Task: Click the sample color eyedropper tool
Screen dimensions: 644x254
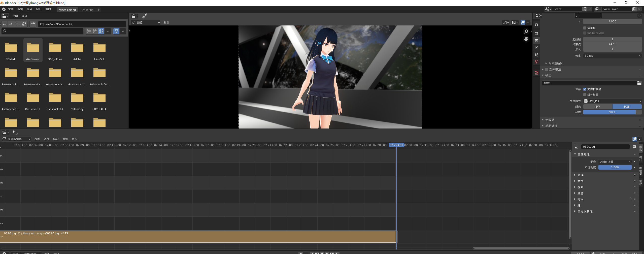Action: (x=144, y=16)
